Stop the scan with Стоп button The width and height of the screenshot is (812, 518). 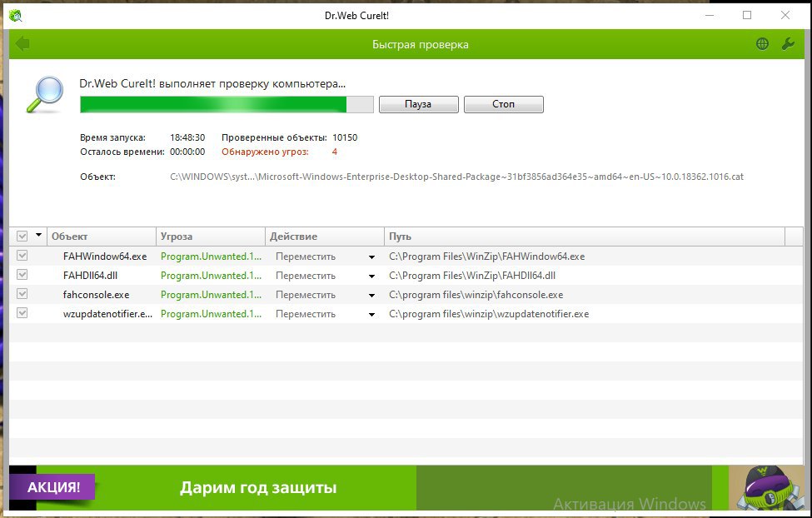click(503, 104)
